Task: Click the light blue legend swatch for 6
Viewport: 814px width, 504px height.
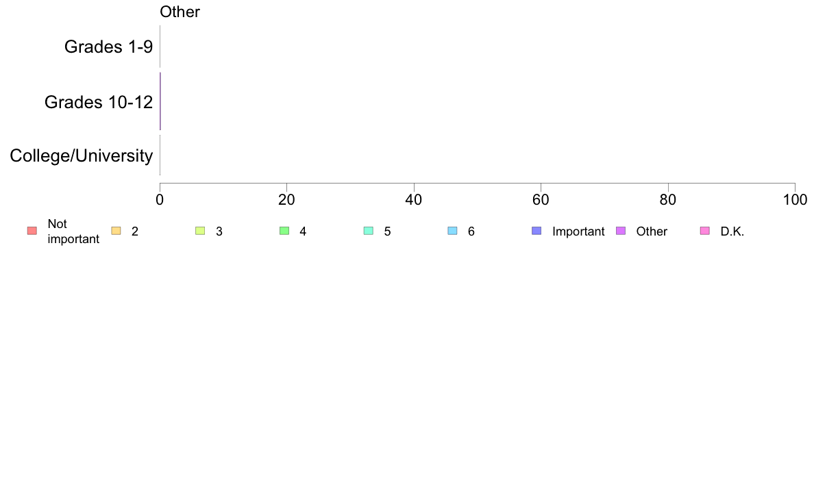Action: [453, 231]
